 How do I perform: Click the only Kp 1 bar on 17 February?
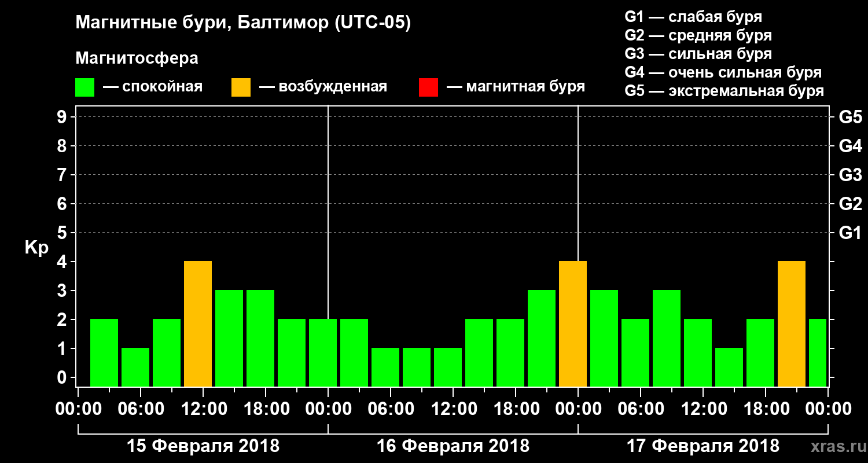pyautogui.click(x=729, y=367)
